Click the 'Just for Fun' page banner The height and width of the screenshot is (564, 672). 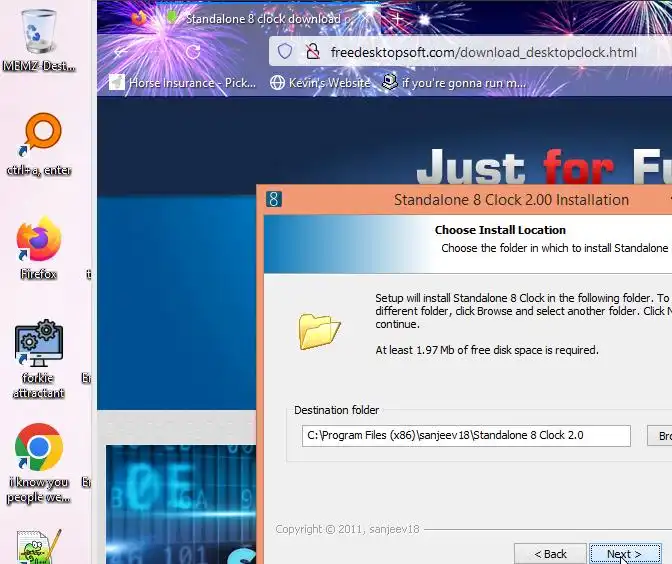(543, 167)
